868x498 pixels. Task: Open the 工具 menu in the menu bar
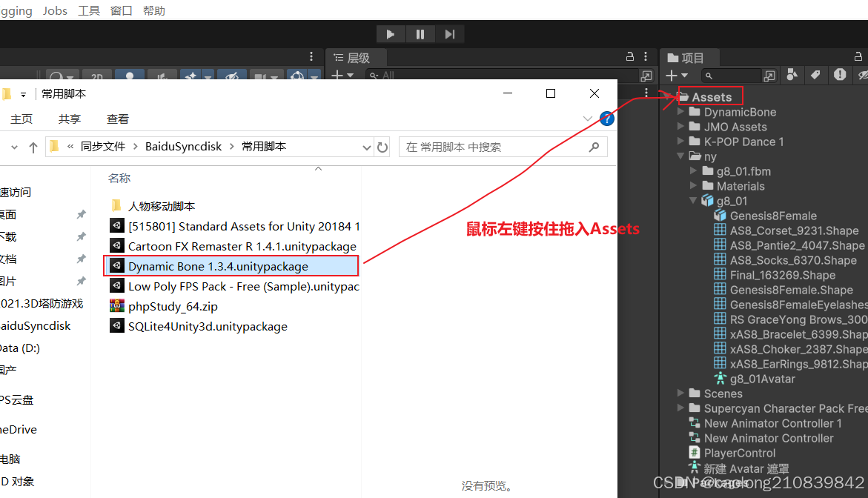88,10
